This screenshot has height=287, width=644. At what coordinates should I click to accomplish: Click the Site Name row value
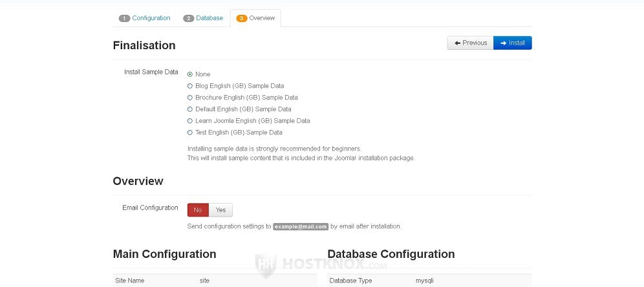pyautogui.click(x=204, y=281)
